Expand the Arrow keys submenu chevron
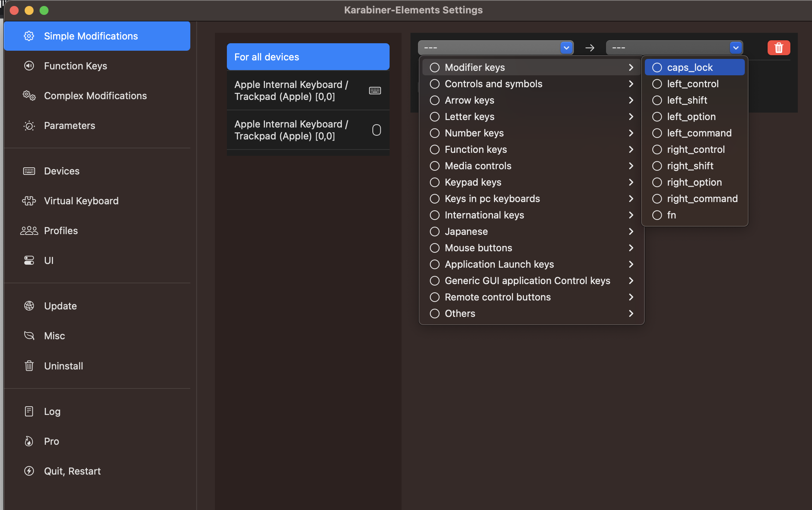Viewport: 812px width, 510px height. coord(631,100)
